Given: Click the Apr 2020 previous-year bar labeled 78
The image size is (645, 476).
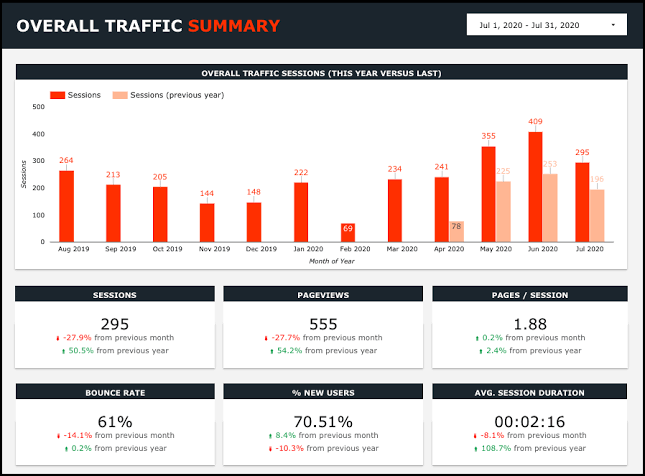Looking at the screenshot, I should coord(456,231).
